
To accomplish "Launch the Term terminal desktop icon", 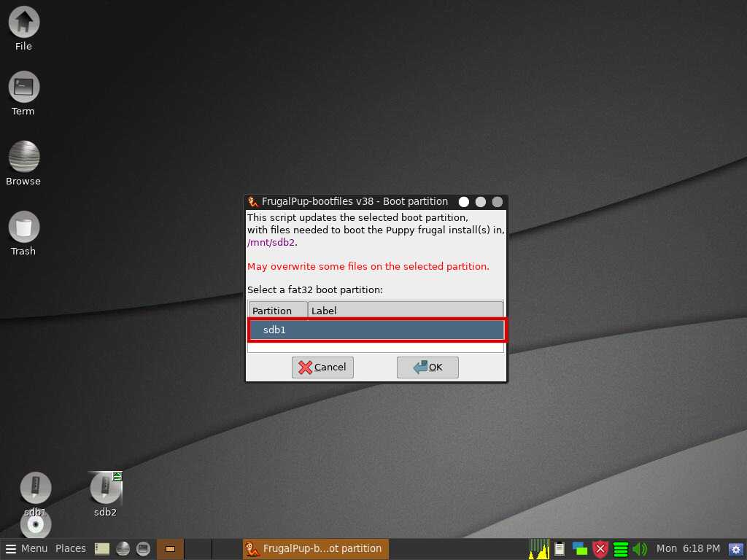I will [x=23, y=88].
